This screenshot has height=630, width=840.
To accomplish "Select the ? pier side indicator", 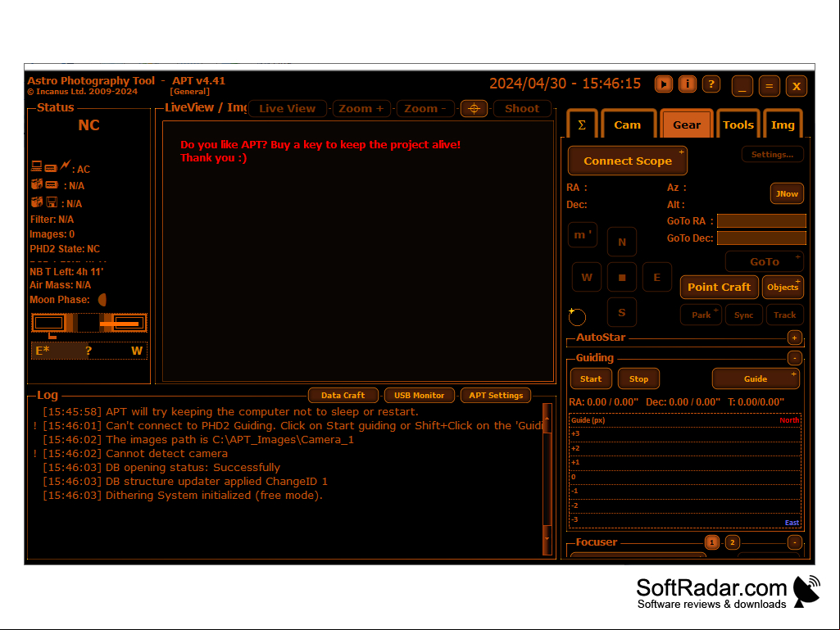I will (x=89, y=351).
